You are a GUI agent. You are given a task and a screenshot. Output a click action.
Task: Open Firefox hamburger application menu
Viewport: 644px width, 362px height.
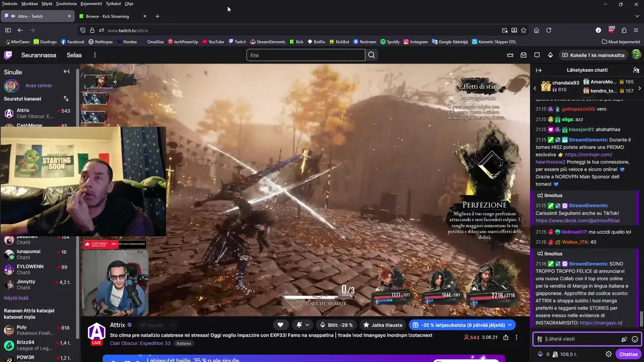tap(636, 30)
